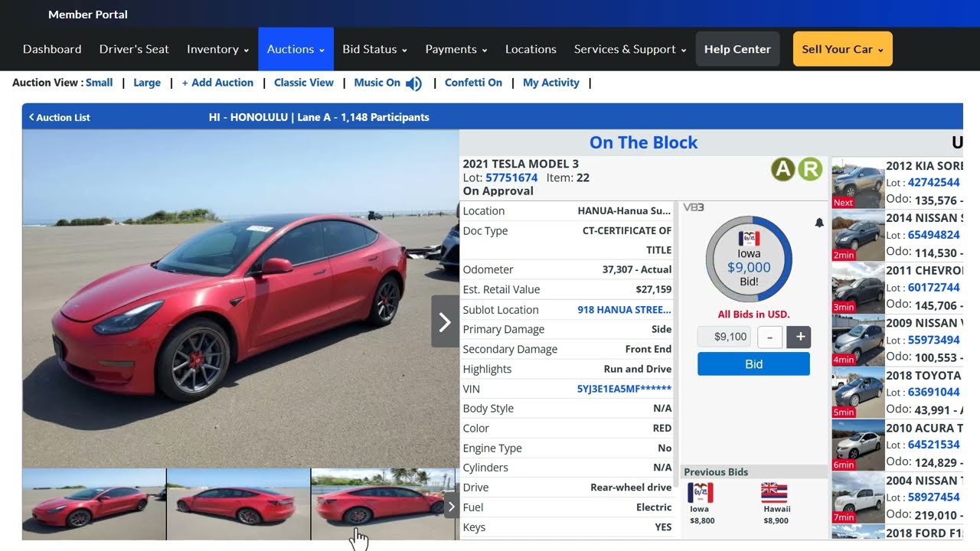Advance thumbnail strip with right arrow
The image size is (980, 551).
(x=451, y=506)
